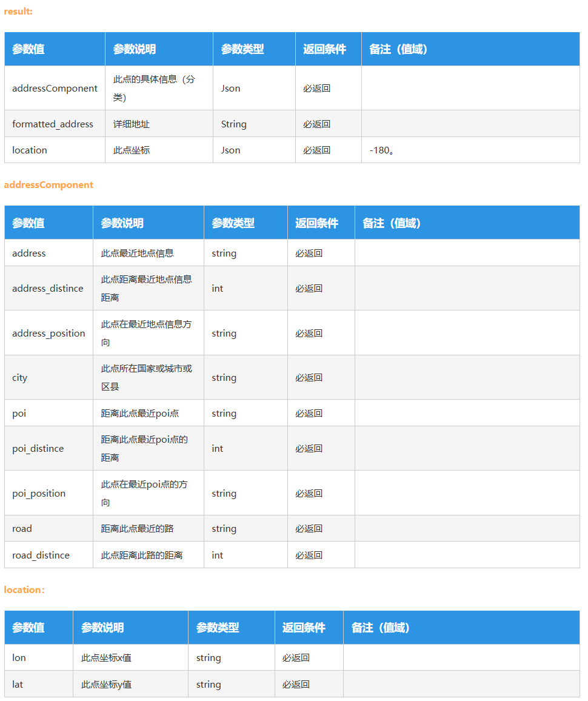Click the location parameter cell in result table
The width and height of the screenshot is (588, 701).
point(55,150)
